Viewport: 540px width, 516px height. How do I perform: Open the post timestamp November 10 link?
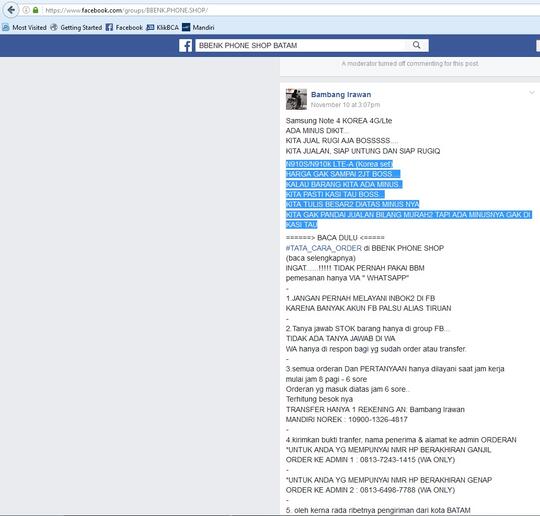coord(345,105)
